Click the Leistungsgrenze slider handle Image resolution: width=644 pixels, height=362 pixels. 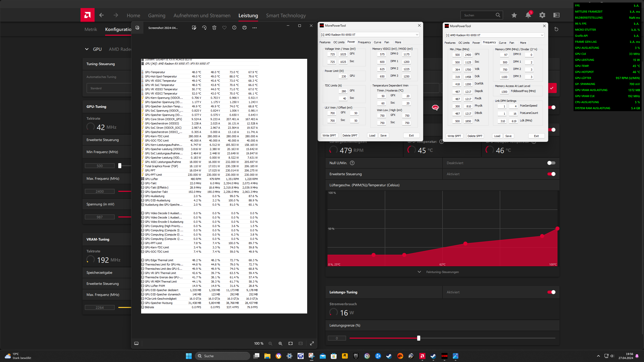419,338
